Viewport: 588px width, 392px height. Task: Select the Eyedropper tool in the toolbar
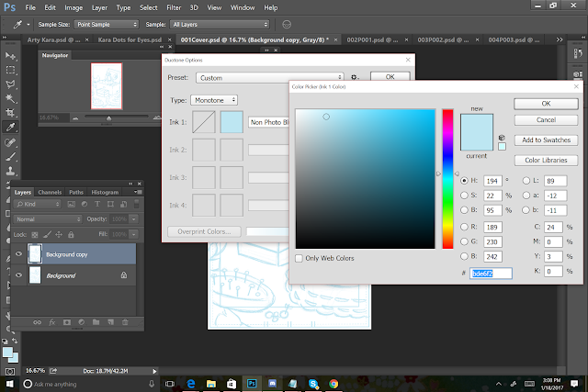click(10, 127)
